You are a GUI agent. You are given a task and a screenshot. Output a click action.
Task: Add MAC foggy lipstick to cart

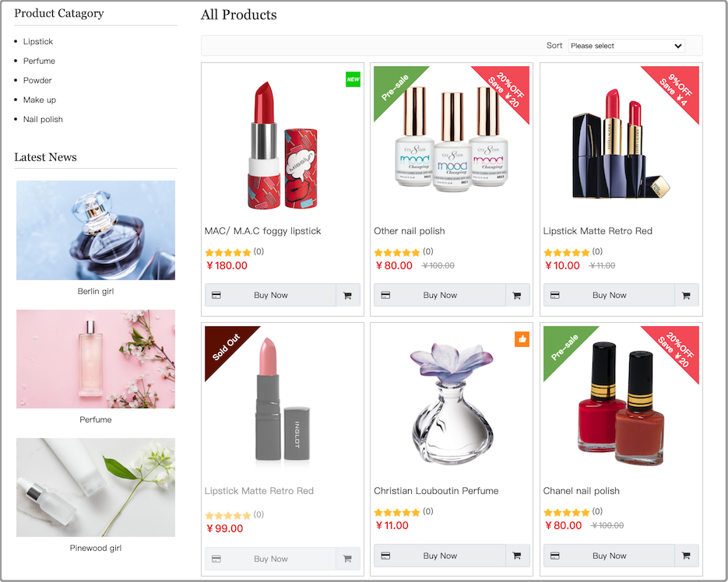pos(347,295)
